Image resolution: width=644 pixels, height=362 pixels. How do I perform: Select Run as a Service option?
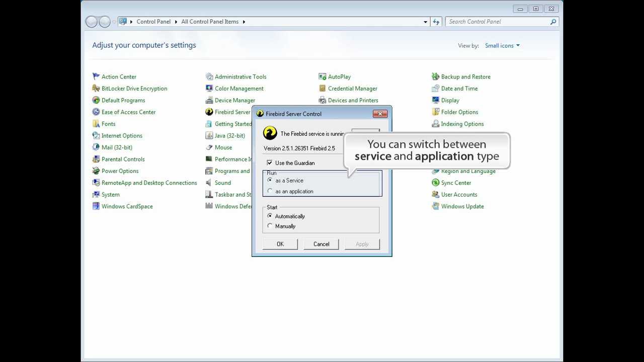tap(271, 180)
